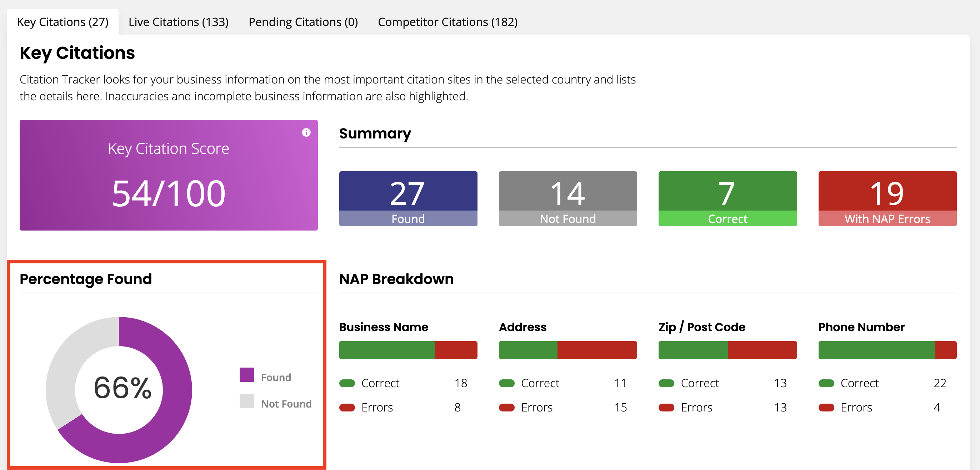This screenshot has width=980, height=470.
Task: Click the green Correct pill under Business Name
Action: coord(347,383)
